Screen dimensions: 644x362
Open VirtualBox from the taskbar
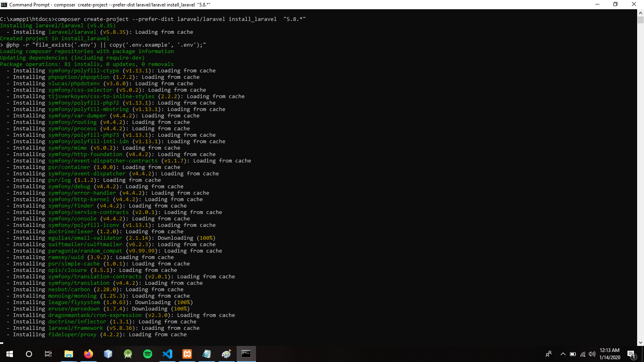[108, 354]
